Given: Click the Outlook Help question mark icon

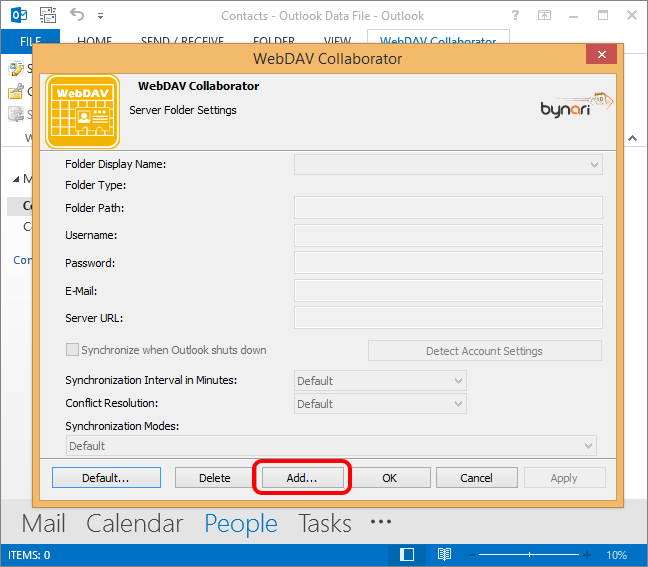Looking at the screenshot, I should point(515,15).
